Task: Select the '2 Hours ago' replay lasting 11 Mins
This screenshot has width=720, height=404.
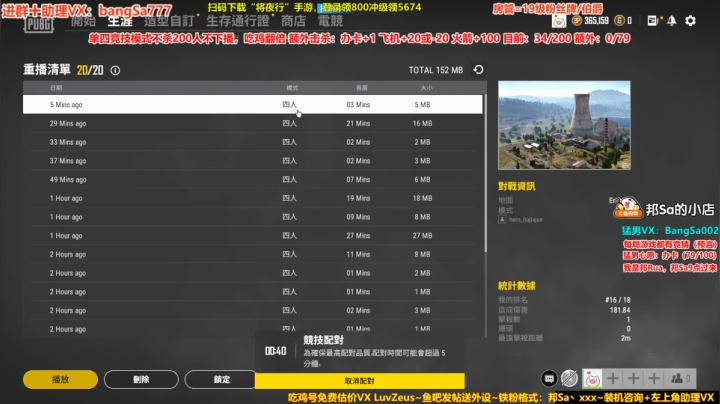Action: click(253, 254)
